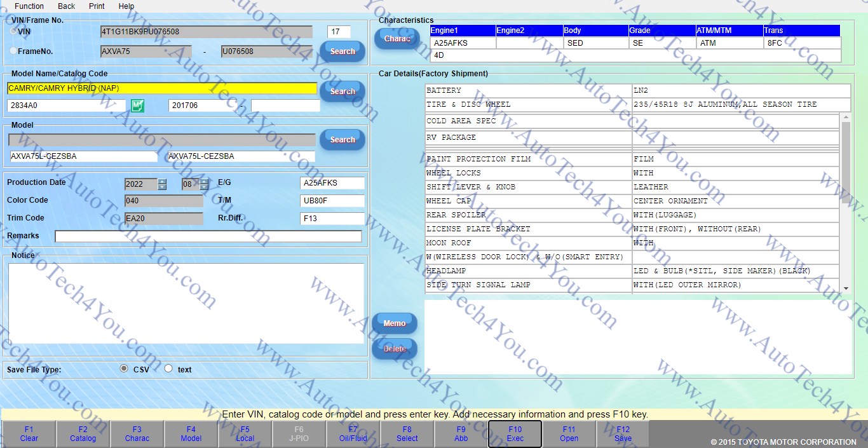Increase production year with up arrow
Image resolution: width=868 pixels, height=448 pixels.
click(x=163, y=182)
